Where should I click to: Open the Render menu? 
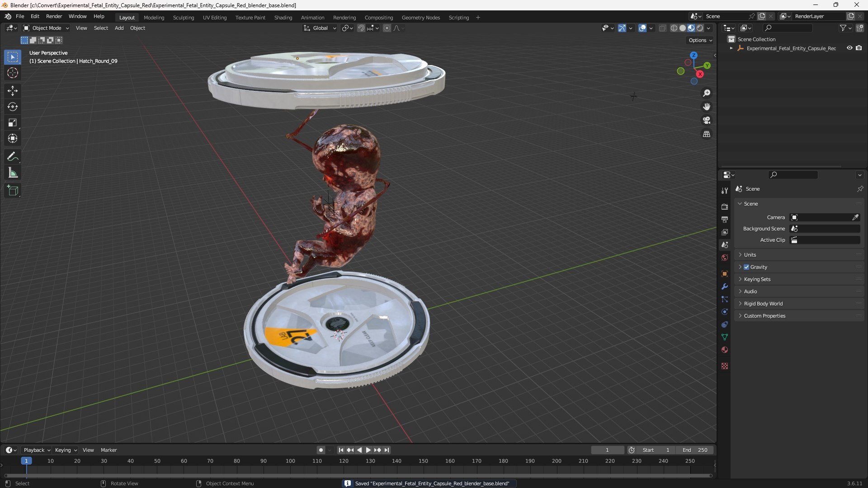(x=54, y=16)
